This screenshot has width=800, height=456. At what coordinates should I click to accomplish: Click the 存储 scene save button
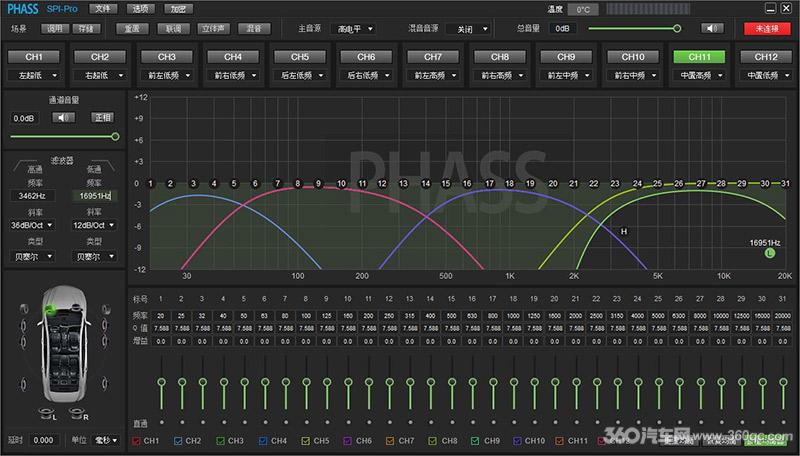(86, 29)
